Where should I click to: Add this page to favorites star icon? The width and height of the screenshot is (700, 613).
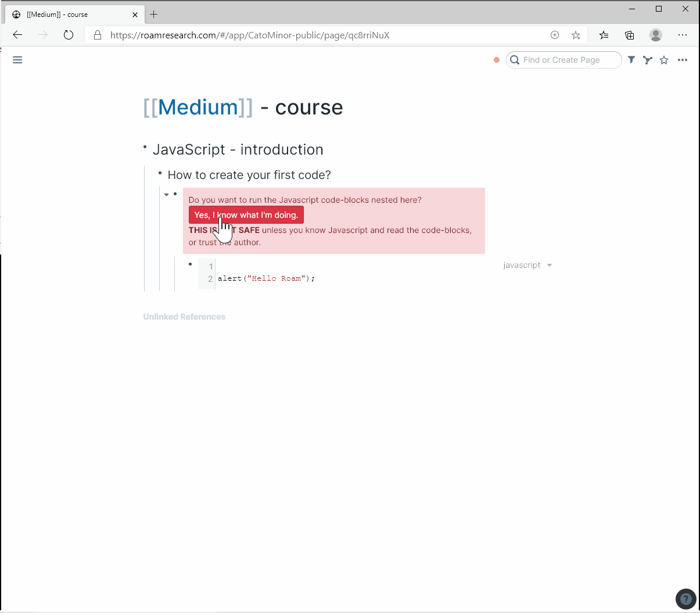(x=576, y=35)
